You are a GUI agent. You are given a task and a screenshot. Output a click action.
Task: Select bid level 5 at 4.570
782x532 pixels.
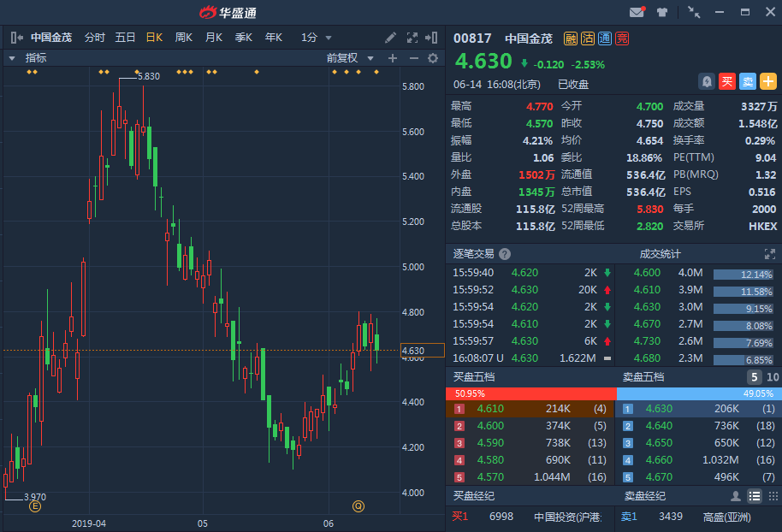tap(530, 477)
